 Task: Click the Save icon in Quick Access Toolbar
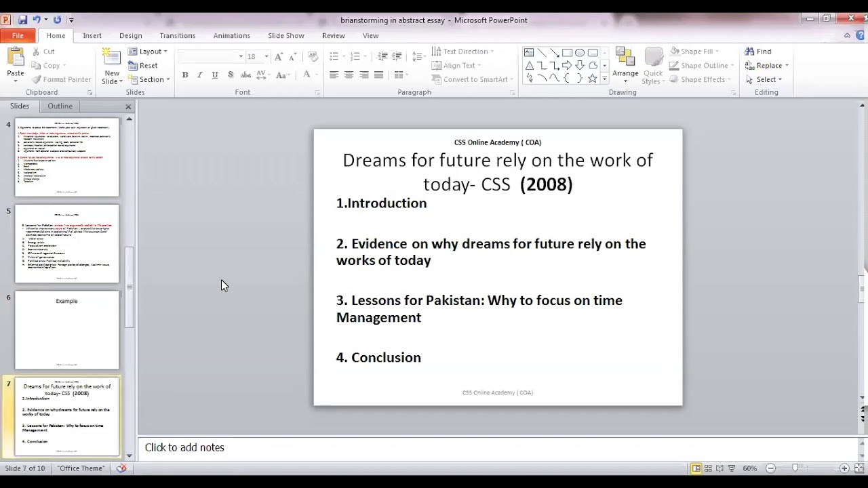point(23,20)
